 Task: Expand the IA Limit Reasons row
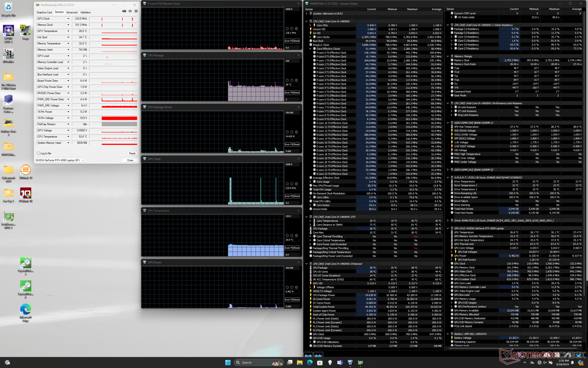(451, 107)
